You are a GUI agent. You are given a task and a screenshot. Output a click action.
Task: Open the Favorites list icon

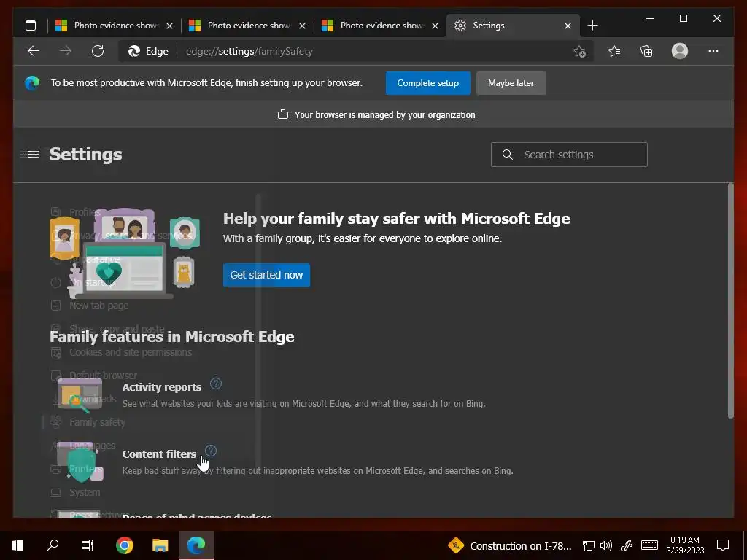point(614,51)
